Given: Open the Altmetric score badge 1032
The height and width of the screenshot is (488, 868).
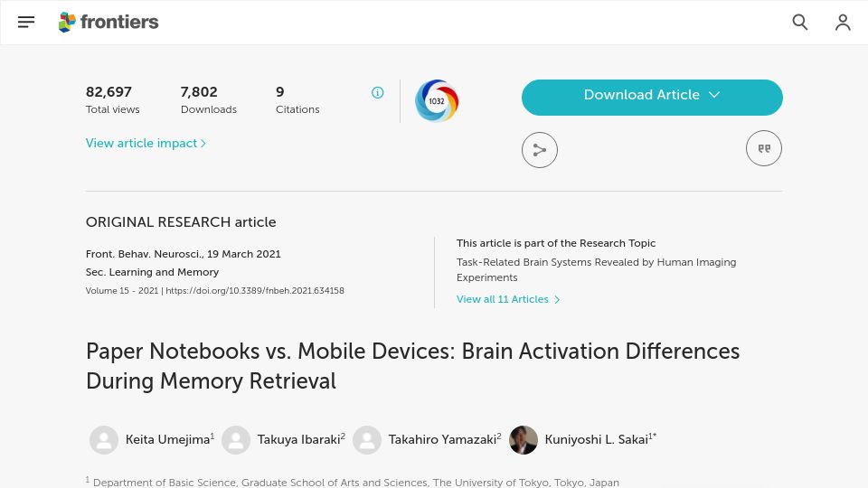Looking at the screenshot, I should coord(437,100).
